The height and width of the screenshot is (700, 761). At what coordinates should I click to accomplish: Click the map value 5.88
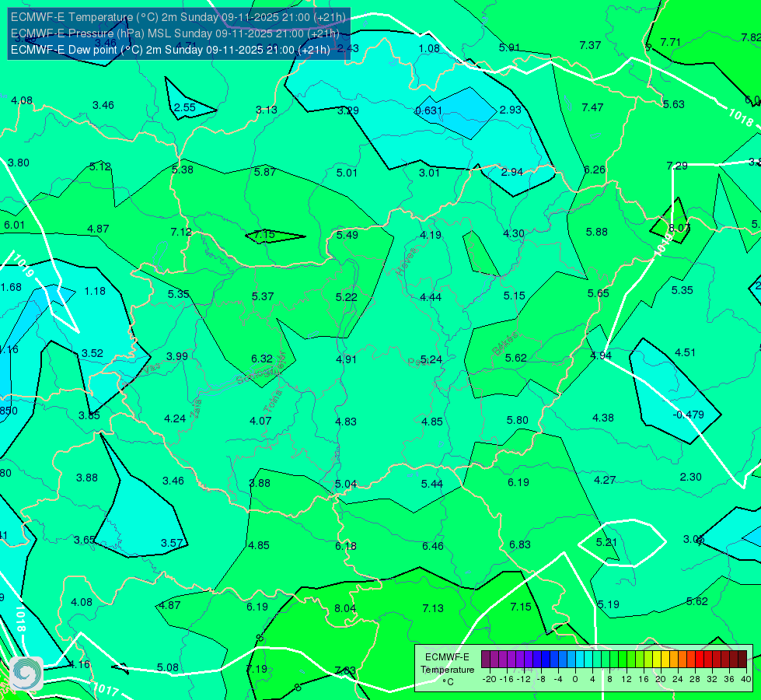pyautogui.click(x=597, y=233)
